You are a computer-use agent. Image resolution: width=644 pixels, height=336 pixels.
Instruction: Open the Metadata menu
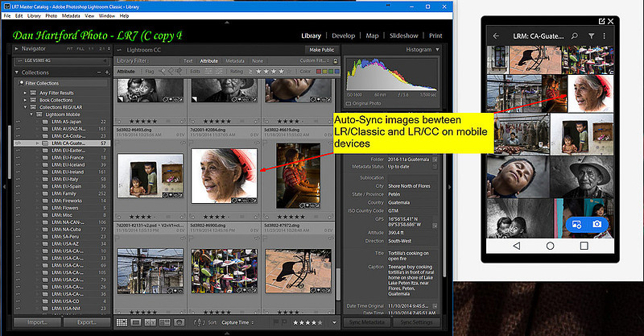[71, 16]
